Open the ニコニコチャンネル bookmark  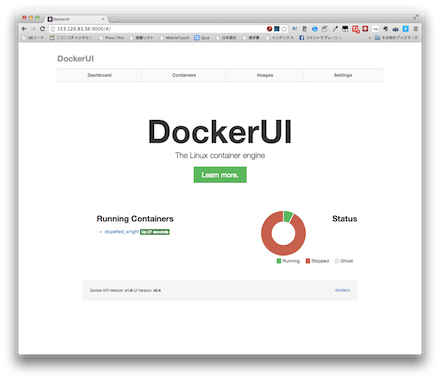pos(70,38)
